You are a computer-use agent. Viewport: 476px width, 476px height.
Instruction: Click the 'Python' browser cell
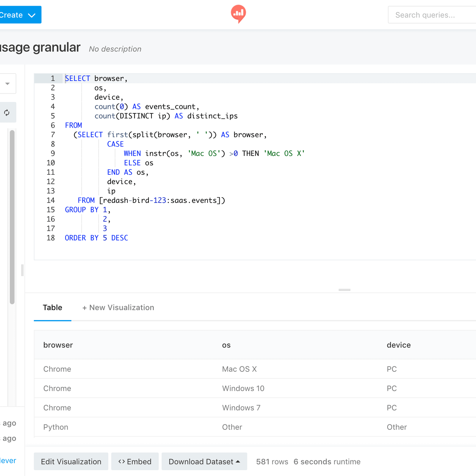56,427
